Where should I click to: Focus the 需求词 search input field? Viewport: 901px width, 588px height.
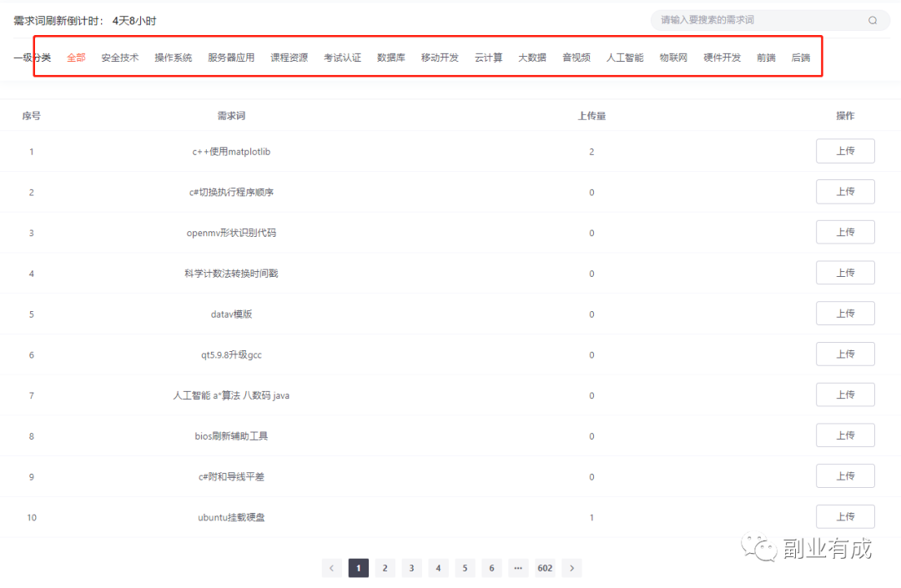[759, 20]
